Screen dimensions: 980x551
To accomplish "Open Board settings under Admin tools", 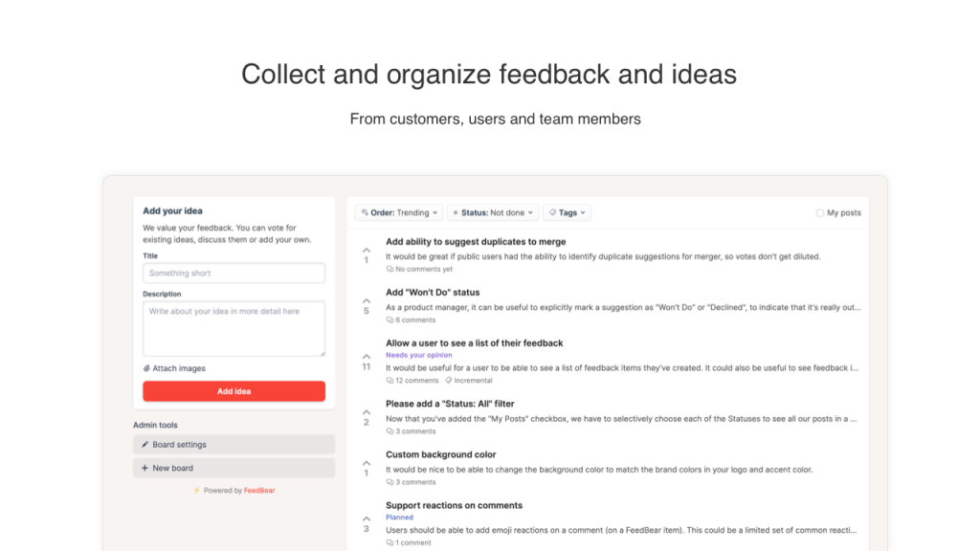I will 234,444.
